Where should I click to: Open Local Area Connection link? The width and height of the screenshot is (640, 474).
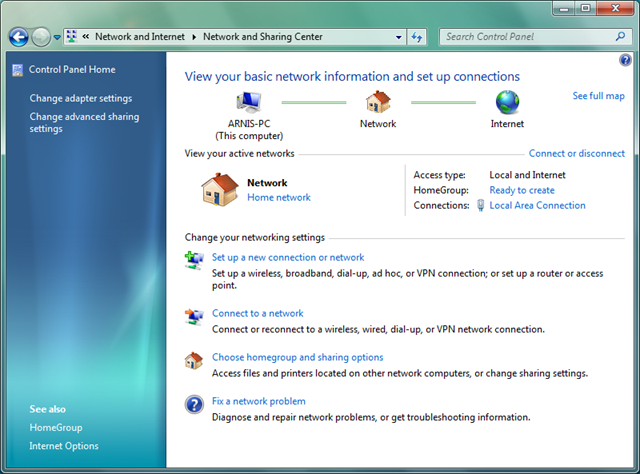pos(537,205)
